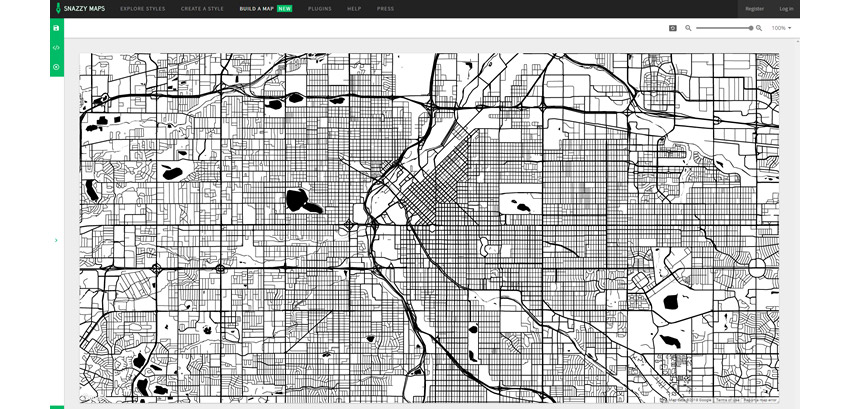Expand the left side panel arrow
850x409 pixels.
(x=56, y=240)
